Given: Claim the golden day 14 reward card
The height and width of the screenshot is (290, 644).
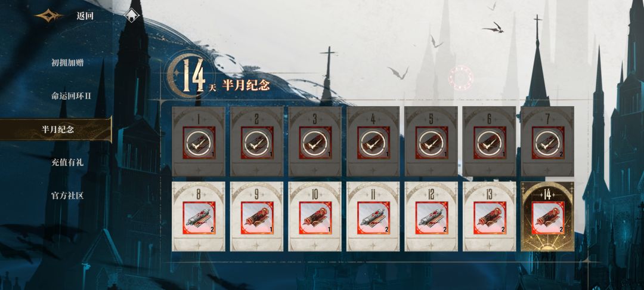Looking at the screenshot, I should point(547,217).
